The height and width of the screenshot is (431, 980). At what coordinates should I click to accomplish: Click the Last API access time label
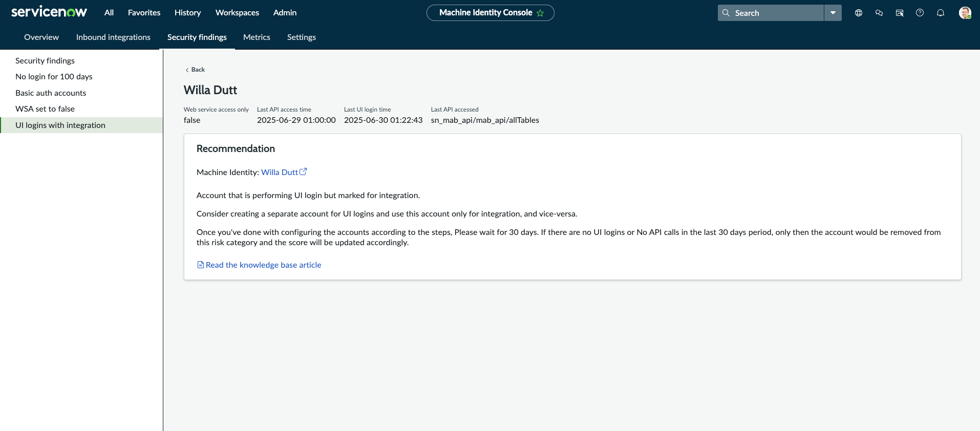[284, 110]
